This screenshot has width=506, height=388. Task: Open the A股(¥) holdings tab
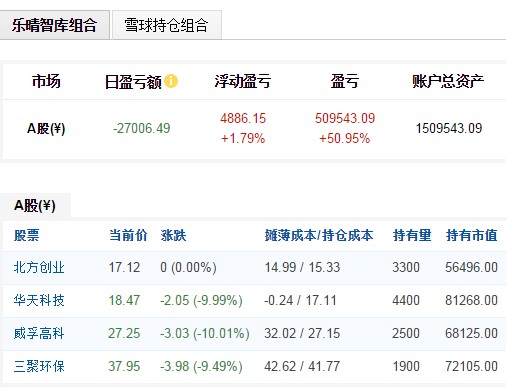[x=35, y=205]
